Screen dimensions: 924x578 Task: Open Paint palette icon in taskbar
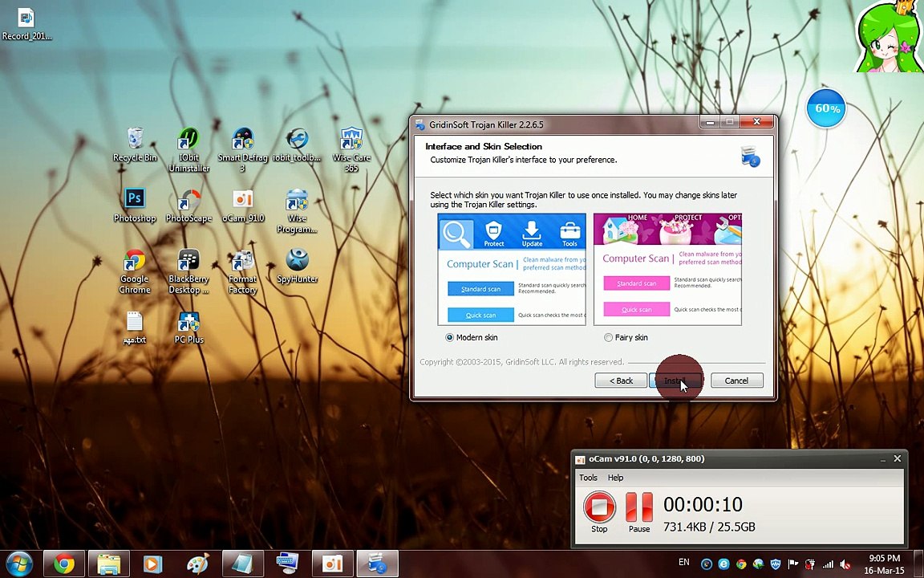click(198, 564)
